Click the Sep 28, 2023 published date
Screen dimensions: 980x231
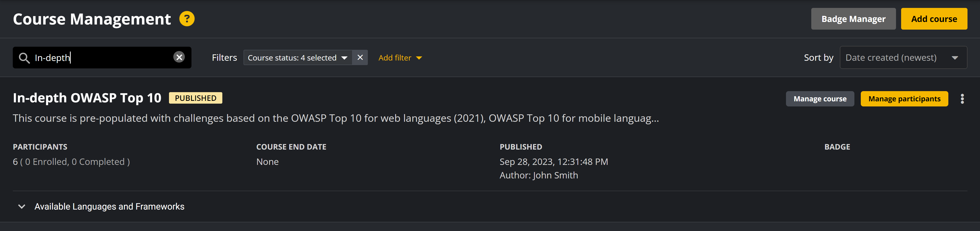553,162
